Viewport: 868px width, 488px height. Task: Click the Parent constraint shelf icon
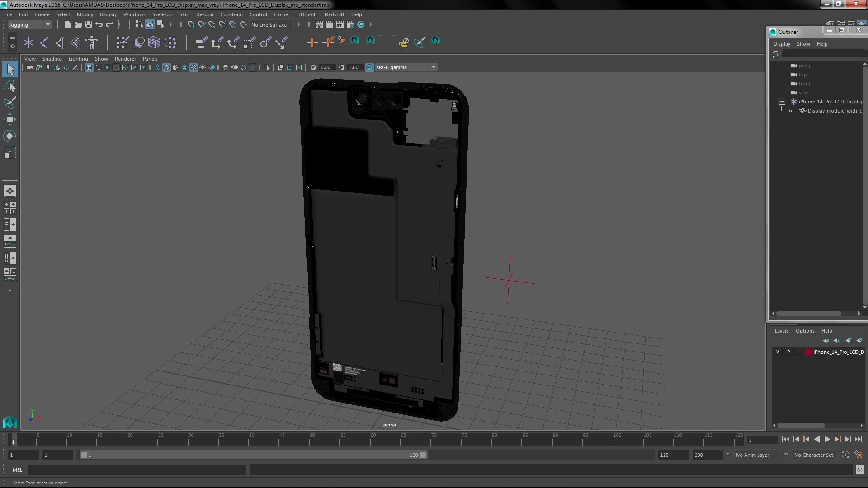pos(201,43)
